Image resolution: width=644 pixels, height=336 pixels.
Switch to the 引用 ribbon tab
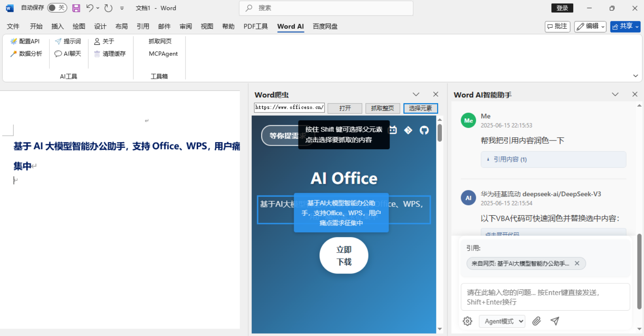pos(143,27)
